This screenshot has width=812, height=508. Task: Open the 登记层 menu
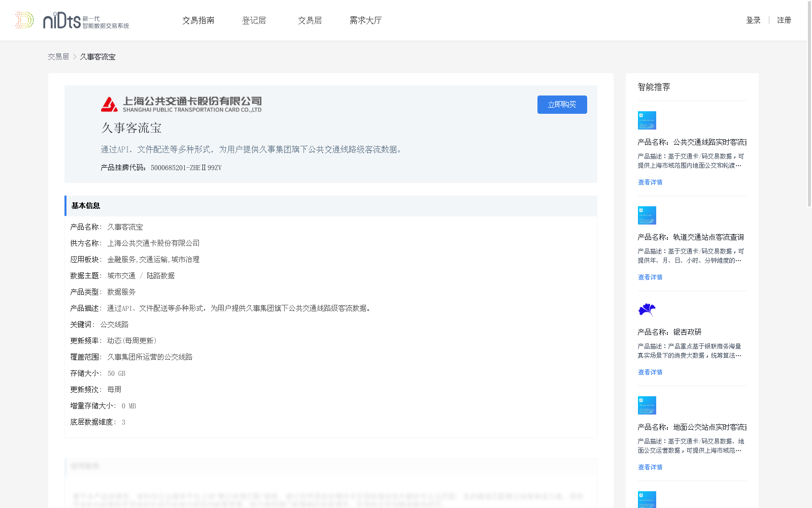[x=254, y=20]
